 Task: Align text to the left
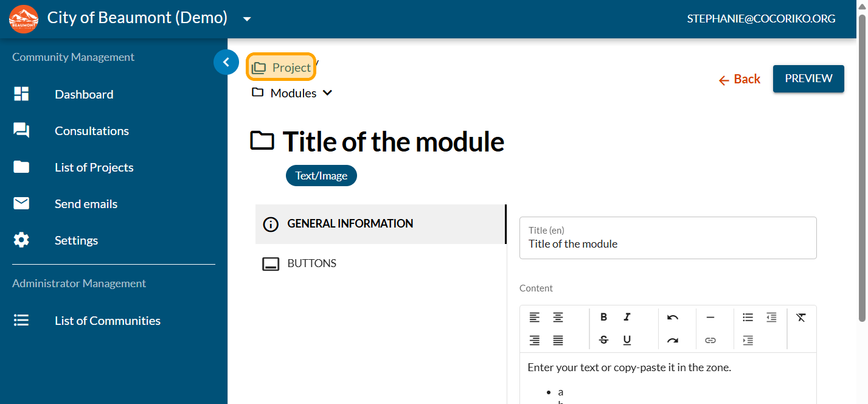click(534, 317)
